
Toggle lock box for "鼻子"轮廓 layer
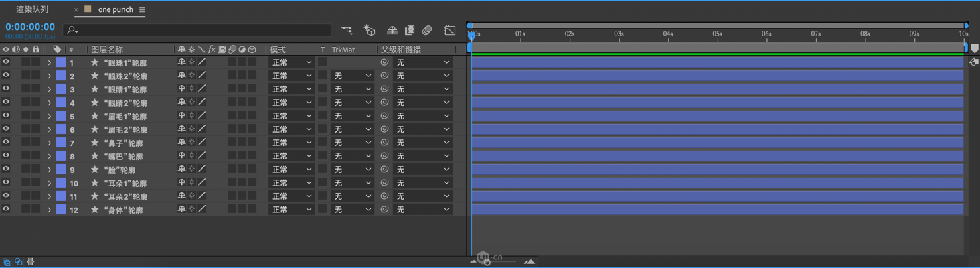[36, 143]
